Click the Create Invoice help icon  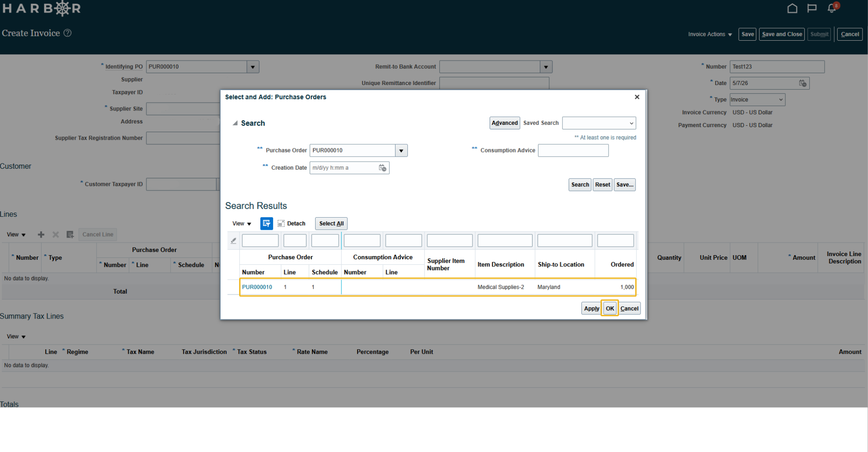click(x=67, y=33)
